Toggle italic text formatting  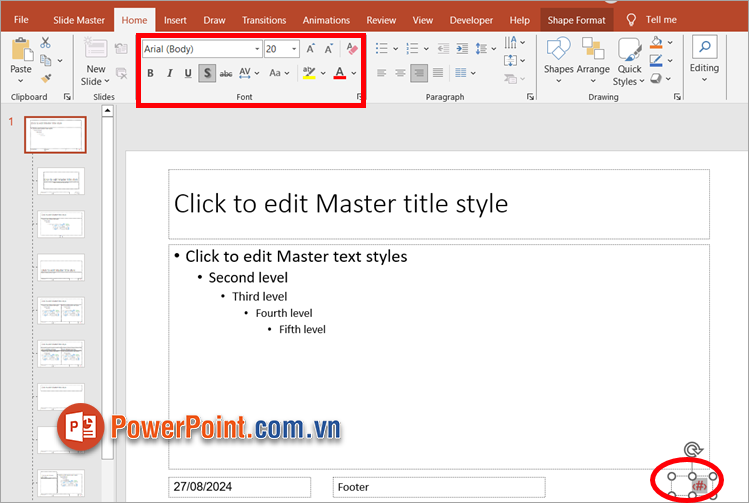tap(169, 73)
